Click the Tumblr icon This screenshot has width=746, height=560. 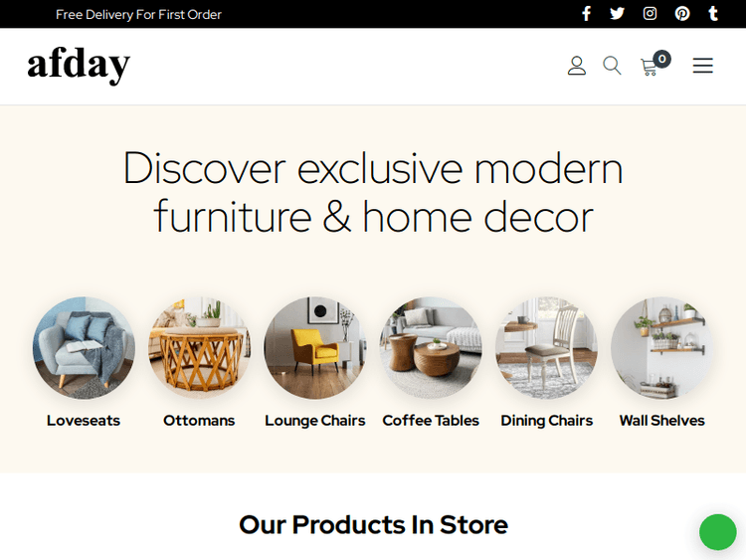point(713,13)
